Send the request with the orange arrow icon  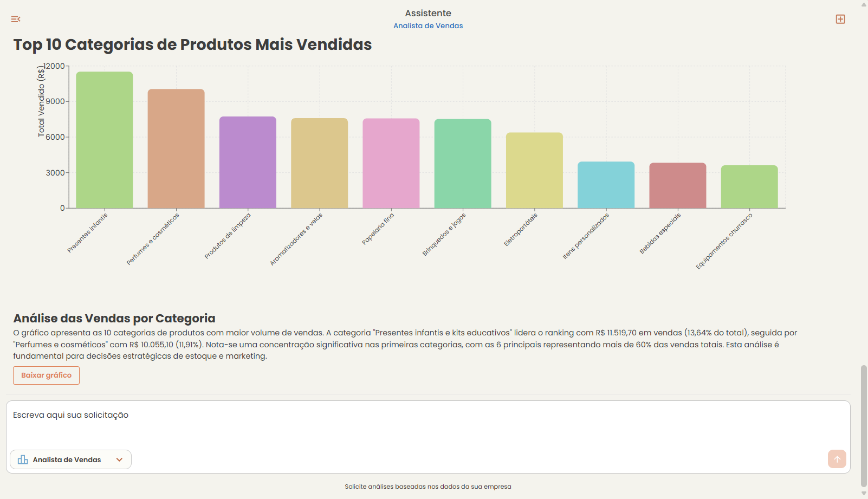coord(837,459)
